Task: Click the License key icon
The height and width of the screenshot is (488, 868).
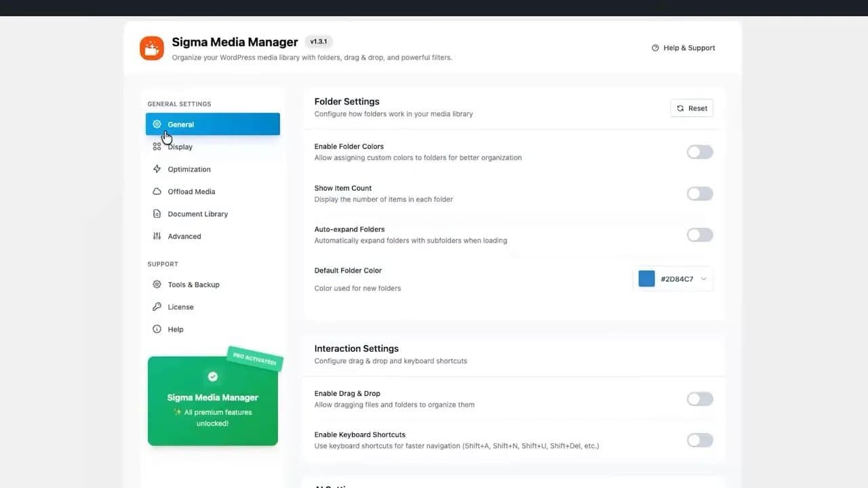Action: [x=157, y=307]
